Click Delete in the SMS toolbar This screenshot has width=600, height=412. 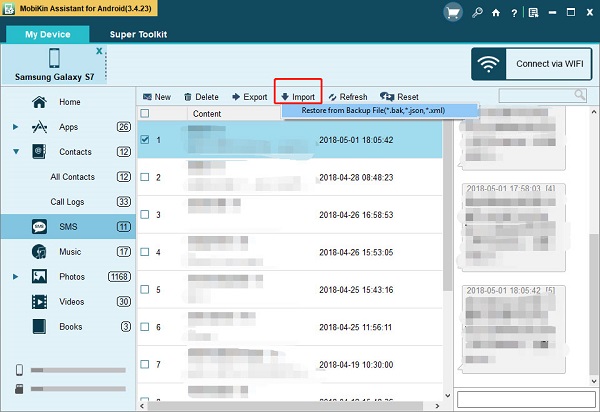click(201, 97)
